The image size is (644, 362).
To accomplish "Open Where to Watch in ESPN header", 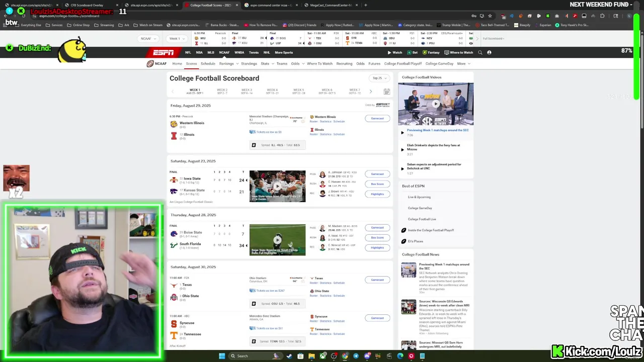I will coord(459,52).
